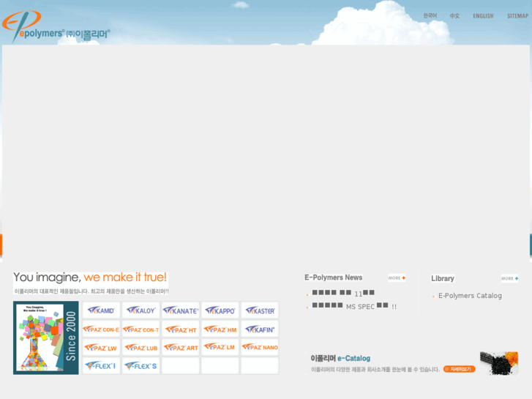
Task: Open the ePAZ CON-T product logo
Action: (141, 329)
